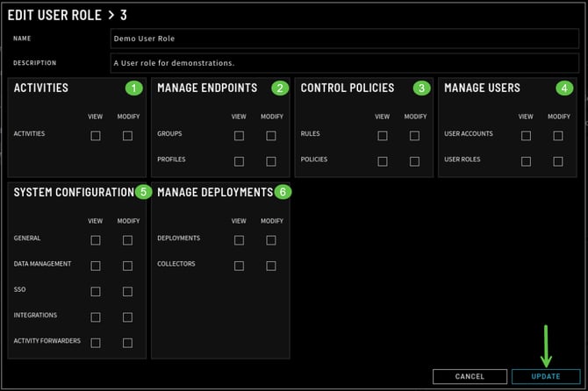Click the System Configuration section heading
The image size is (588, 391).
coord(74,192)
